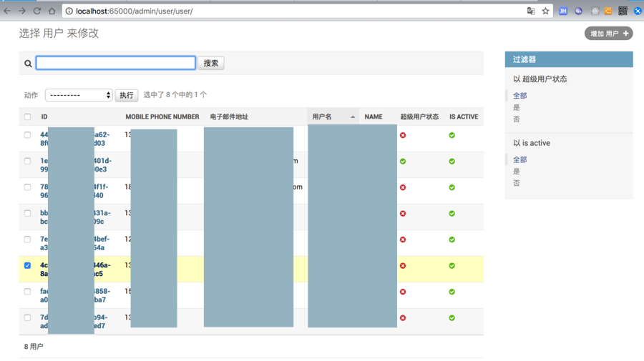Viewport: 644px width, 361px height.
Task: Click superuser red X icon in row fa
Action: 403,292
